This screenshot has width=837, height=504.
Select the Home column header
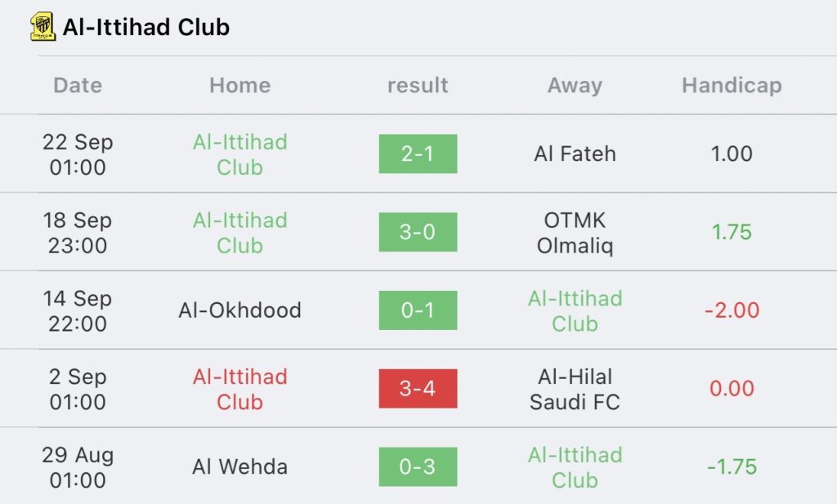tap(239, 85)
